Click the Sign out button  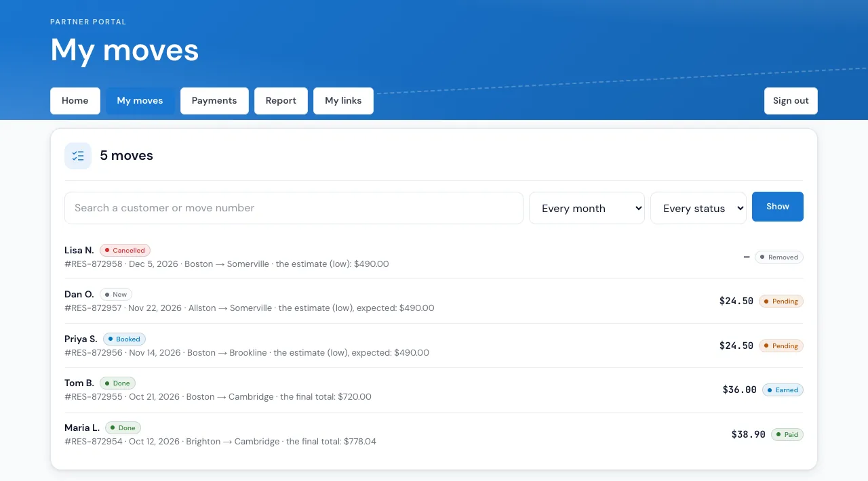tap(791, 101)
